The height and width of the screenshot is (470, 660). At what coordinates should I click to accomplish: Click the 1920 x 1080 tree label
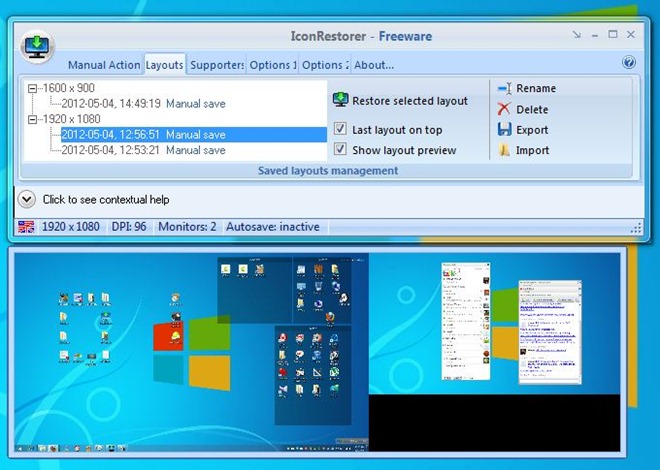(72, 119)
